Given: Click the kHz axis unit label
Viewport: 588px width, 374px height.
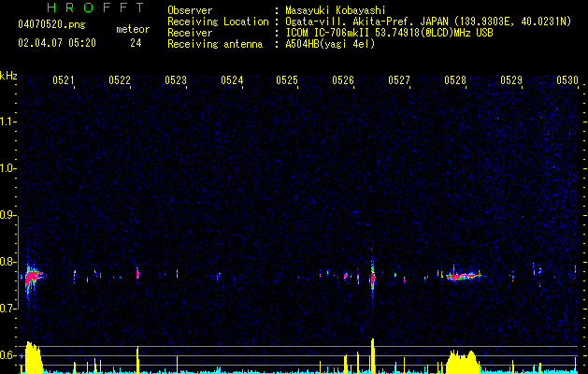Looking at the screenshot, I should pos(8,76).
